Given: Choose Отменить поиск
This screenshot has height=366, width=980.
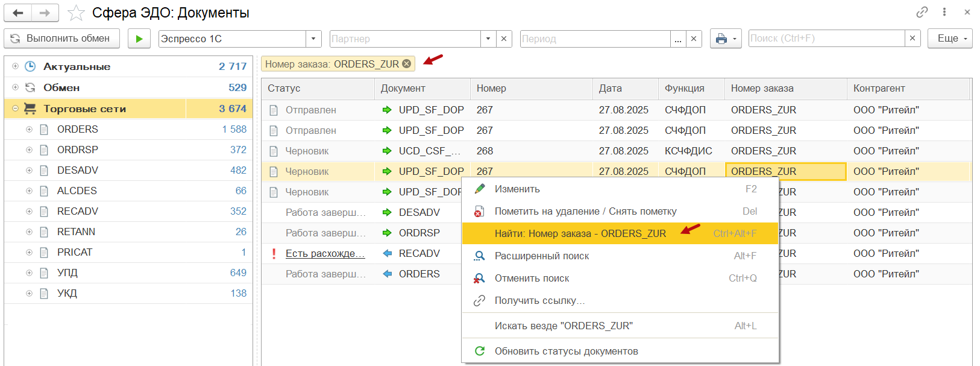Looking at the screenshot, I should 620,278.
